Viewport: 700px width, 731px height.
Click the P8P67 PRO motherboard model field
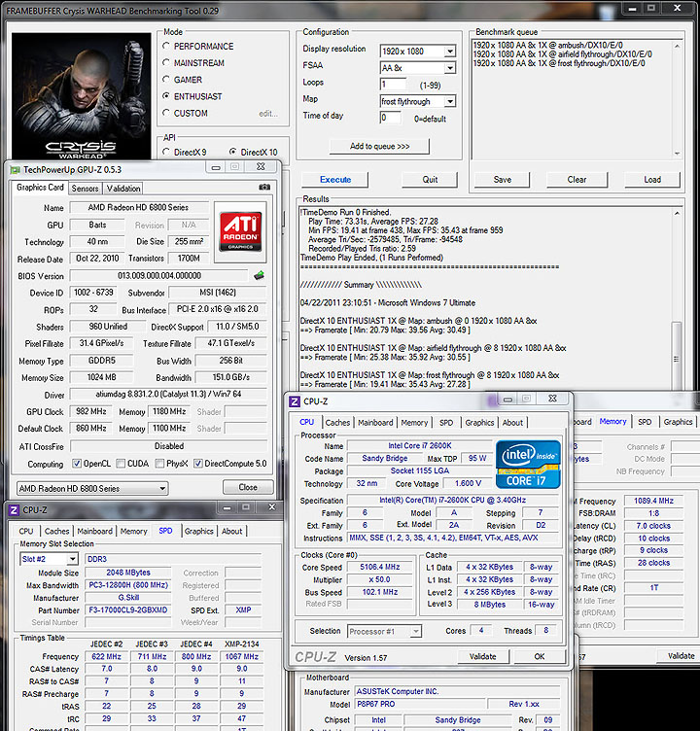pyautogui.click(x=420, y=704)
